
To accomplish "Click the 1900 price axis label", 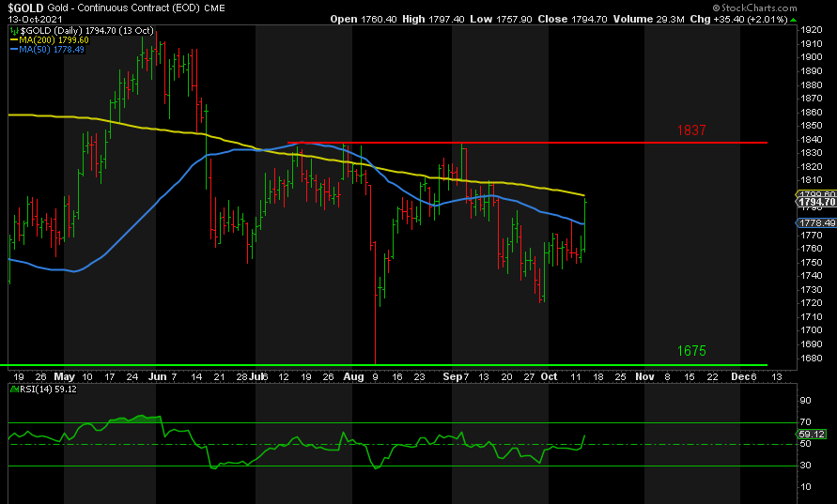I will tap(812, 57).
